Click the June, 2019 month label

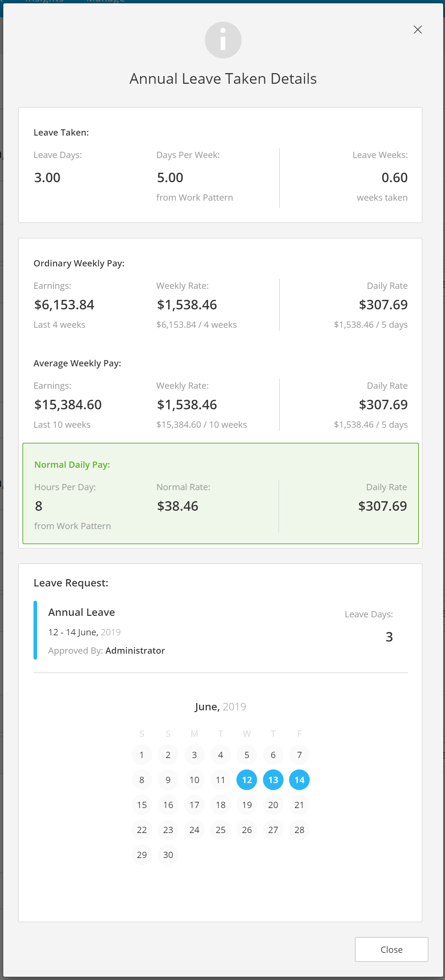(220, 706)
